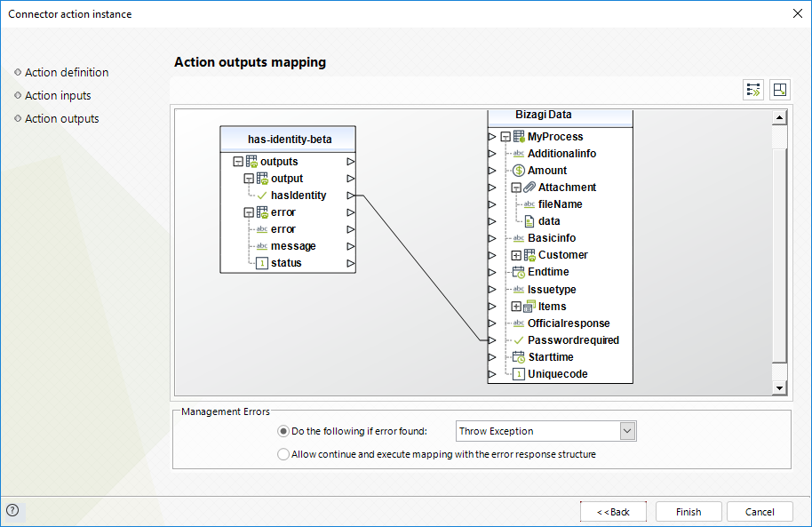Screen dimensions: 812x527
Task: Select the 'Customer' entity label
Action: (x=563, y=255)
